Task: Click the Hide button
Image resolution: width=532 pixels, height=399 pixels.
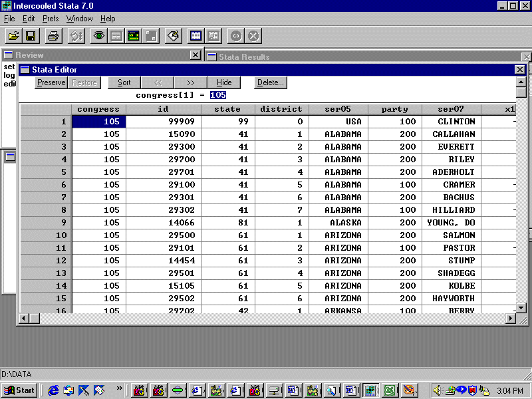Action: (x=224, y=82)
